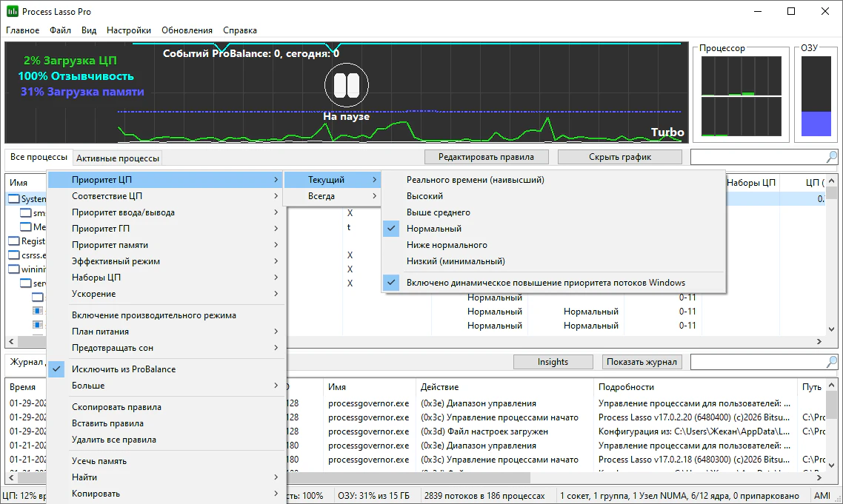This screenshot has width=843, height=504.
Task: Click the ProBalance pause icon in graph
Action: tap(346, 84)
